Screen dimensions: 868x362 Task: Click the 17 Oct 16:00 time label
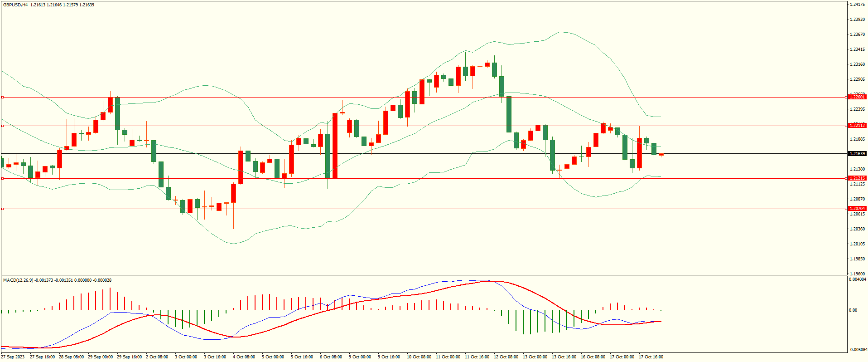651,357
